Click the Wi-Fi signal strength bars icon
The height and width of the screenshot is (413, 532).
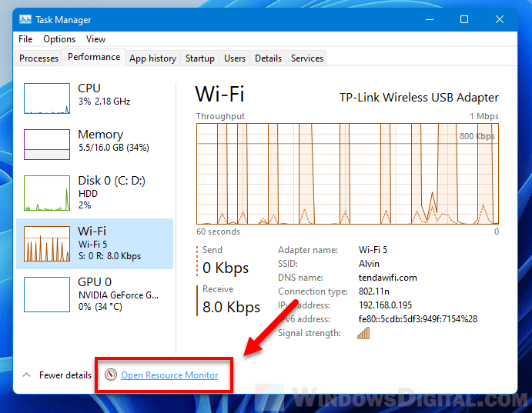pos(363,333)
